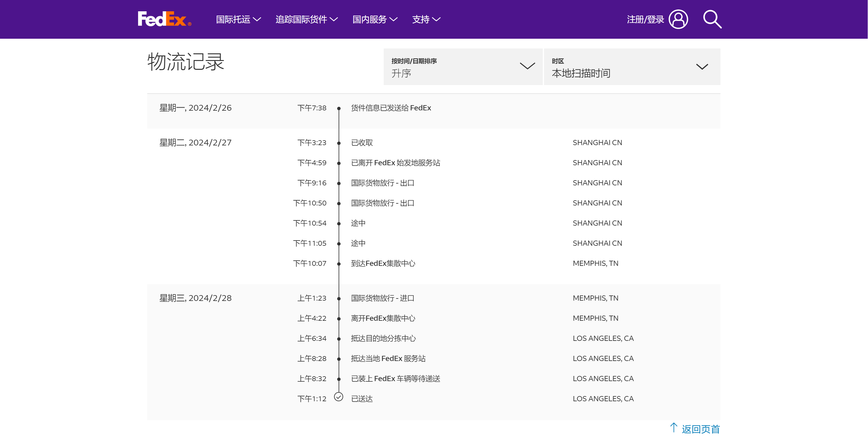Image resolution: width=868 pixels, height=436 pixels.
Task: Click 国际货物放行 - 进口 entry
Action: [x=383, y=298]
